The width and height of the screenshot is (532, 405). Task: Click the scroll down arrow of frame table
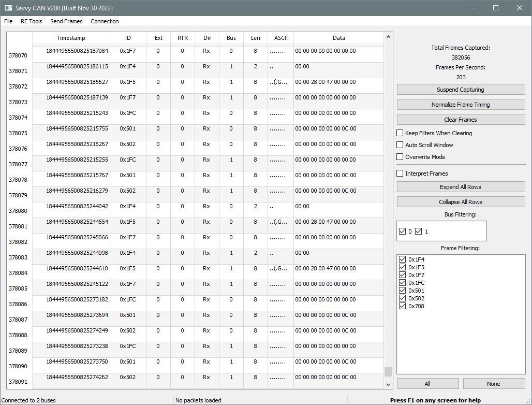[x=389, y=385]
